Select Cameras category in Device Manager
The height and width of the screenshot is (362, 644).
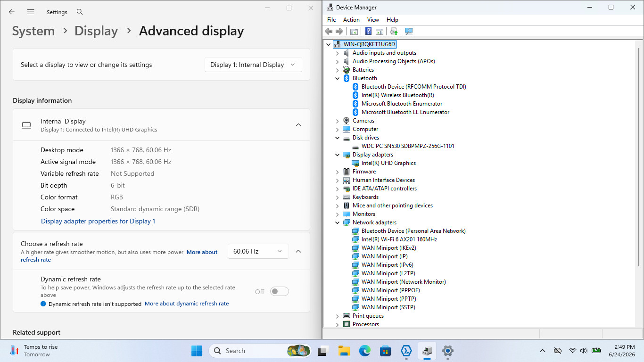coord(363,121)
